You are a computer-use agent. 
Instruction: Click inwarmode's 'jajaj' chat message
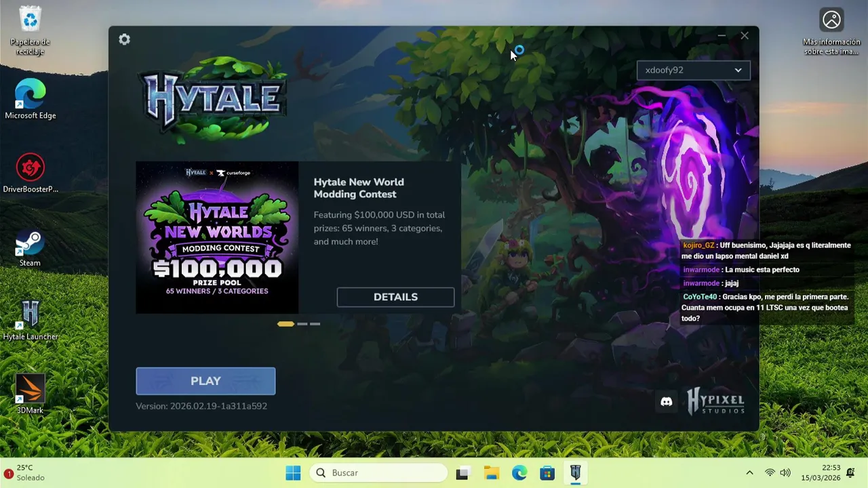[x=711, y=283]
